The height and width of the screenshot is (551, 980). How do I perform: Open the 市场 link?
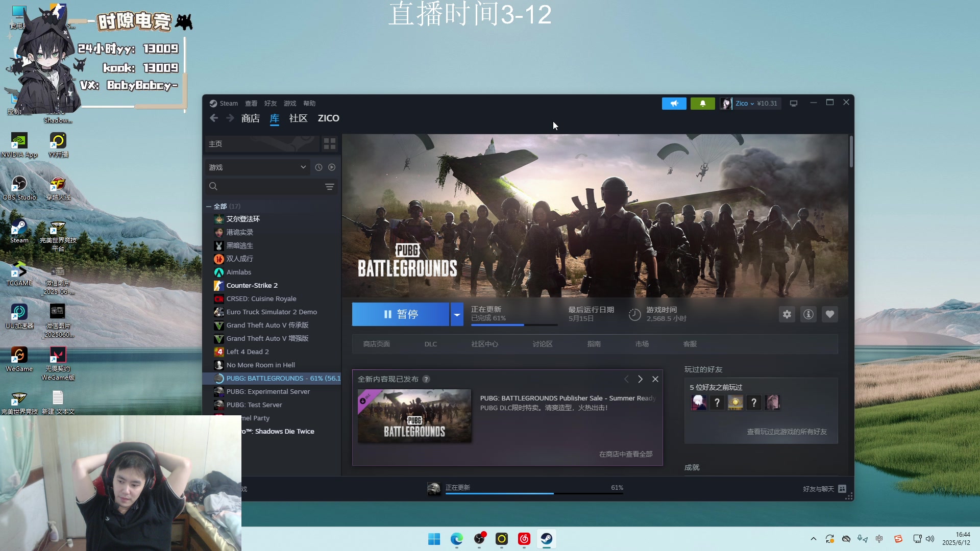pyautogui.click(x=642, y=344)
